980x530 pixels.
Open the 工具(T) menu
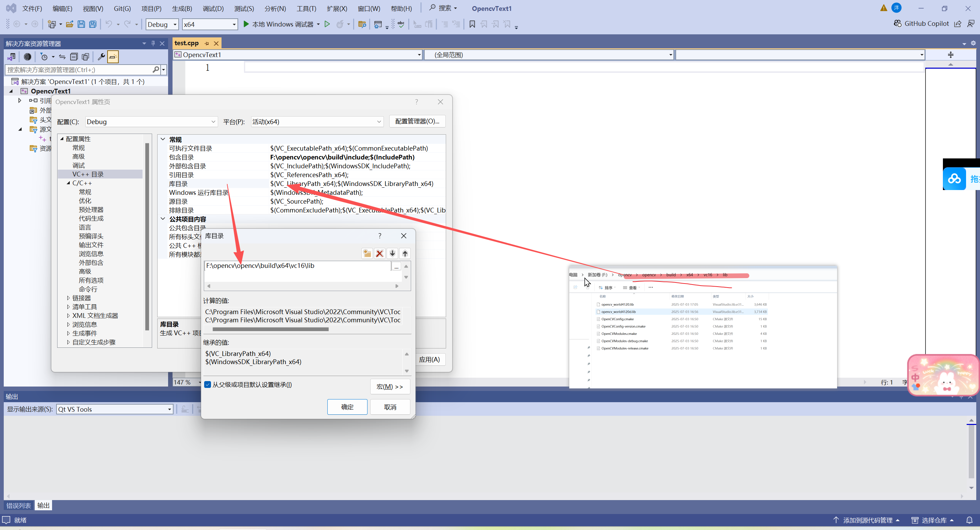[306, 8]
